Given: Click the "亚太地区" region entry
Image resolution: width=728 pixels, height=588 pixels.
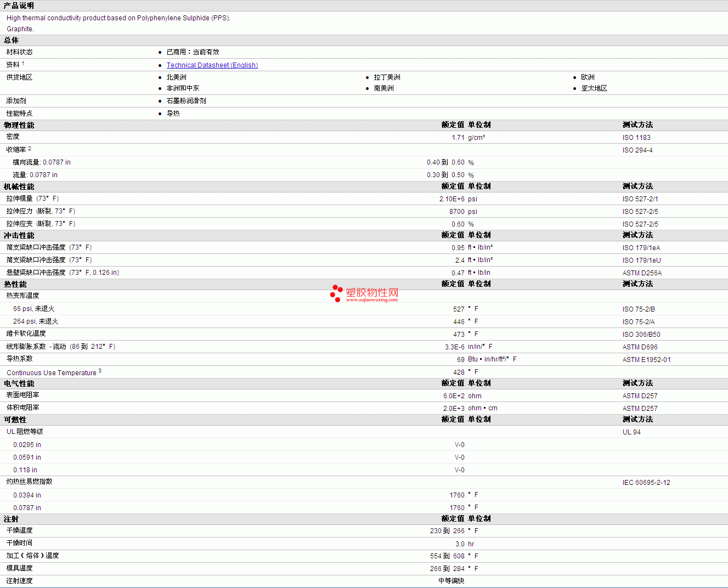Looking at the screenshot, I should (x=595, y=88).
